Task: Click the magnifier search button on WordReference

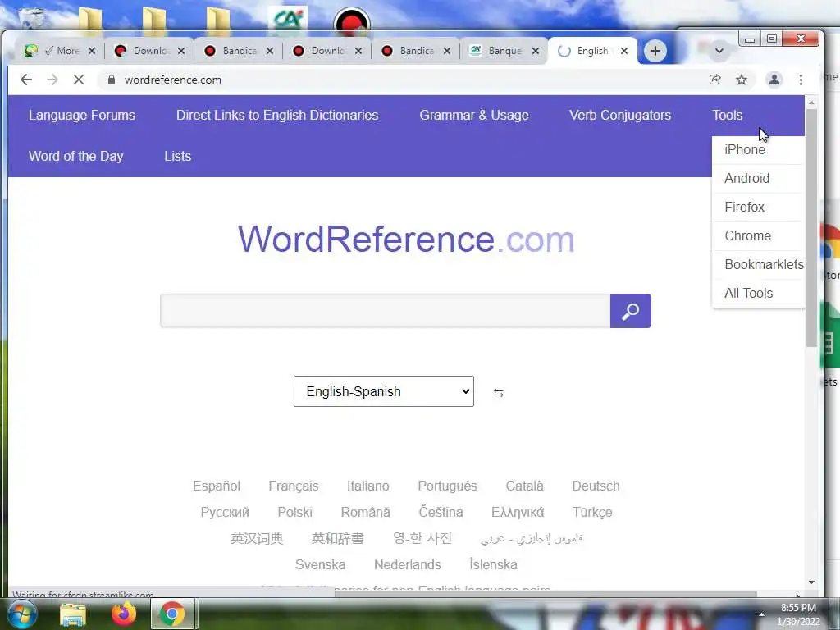Action: tap(631, 311)
